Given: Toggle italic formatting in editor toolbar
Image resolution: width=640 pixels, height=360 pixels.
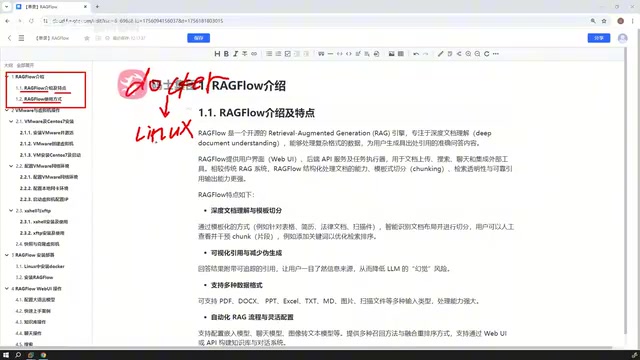Looking at the screenshot, I should [236, 54].
